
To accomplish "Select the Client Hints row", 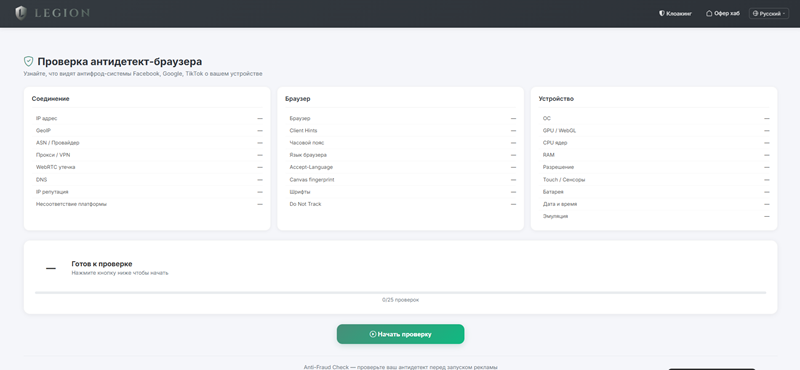I will pyautogui.click(x=401, y=131).
